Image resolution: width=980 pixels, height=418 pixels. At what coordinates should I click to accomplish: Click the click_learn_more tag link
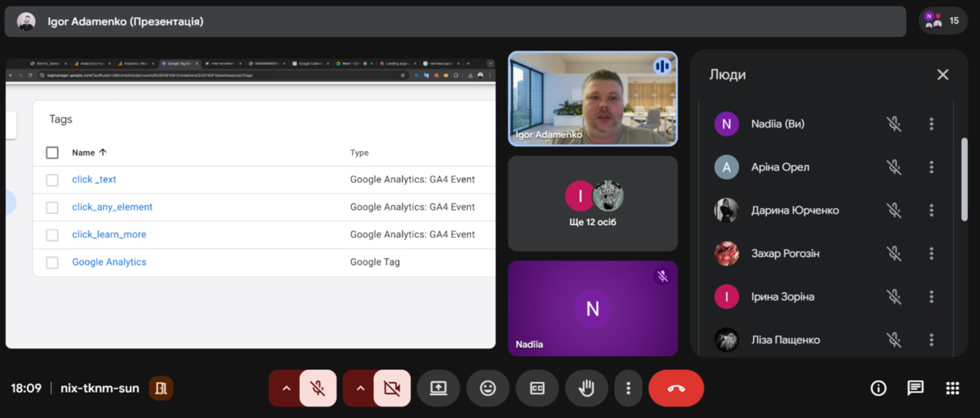click(x=109, y=235)
